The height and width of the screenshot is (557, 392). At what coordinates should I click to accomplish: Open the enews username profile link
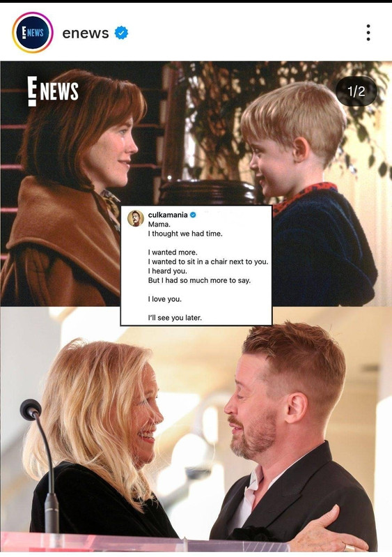(86, 33)
